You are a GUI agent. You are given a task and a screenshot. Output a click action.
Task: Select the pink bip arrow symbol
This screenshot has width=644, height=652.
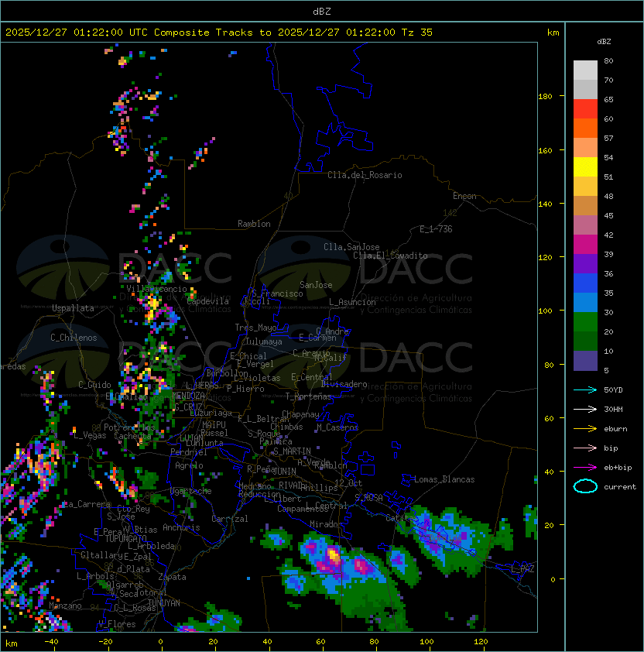pyautogui.click(x=585, y=448)
